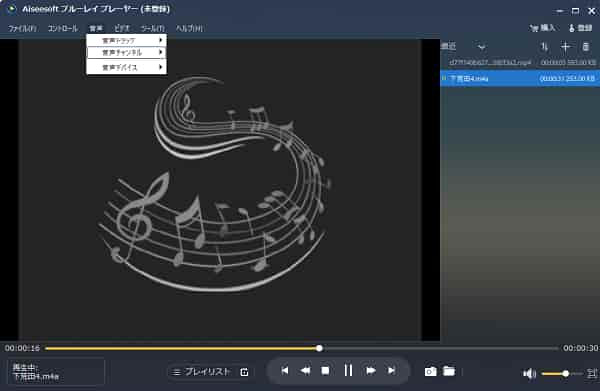Pause playback with the pause button

[348, 370]
